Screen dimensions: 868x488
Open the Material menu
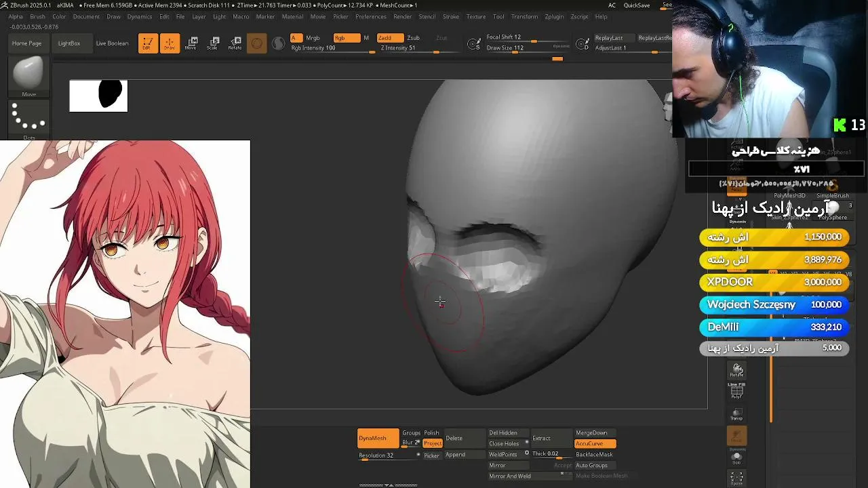tap(292, 16)
